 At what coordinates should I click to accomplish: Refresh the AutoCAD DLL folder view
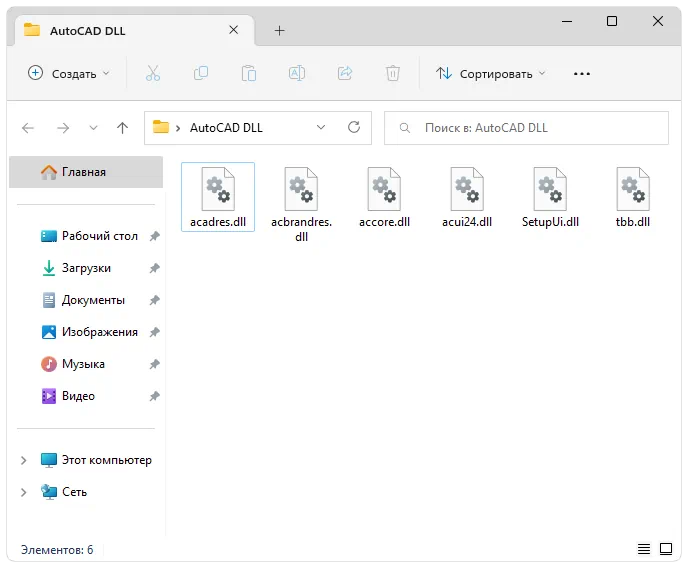[x=354, y=128]
